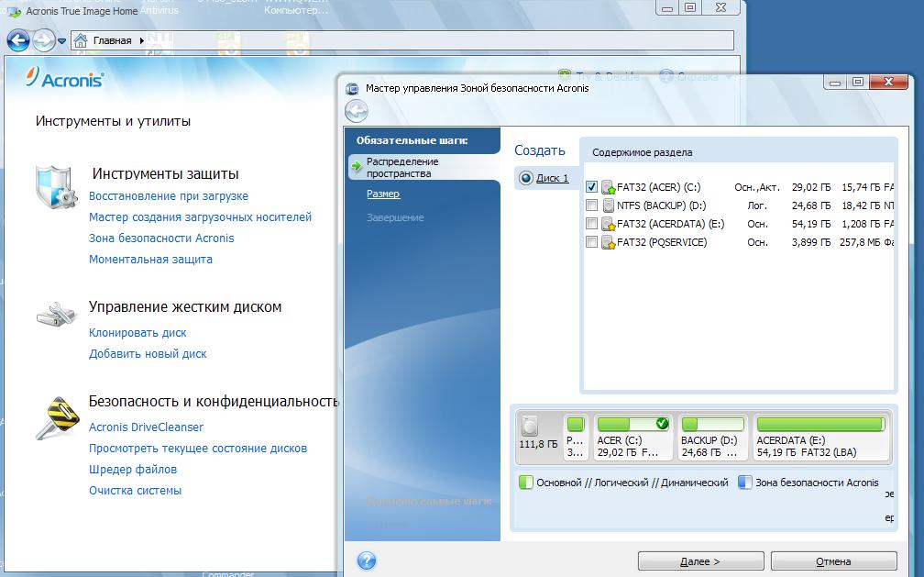This screenshot has height=577, width=924.
Task: Click the FAT32 (PQSERVICE) partition icon
Action: click(608, 242)
